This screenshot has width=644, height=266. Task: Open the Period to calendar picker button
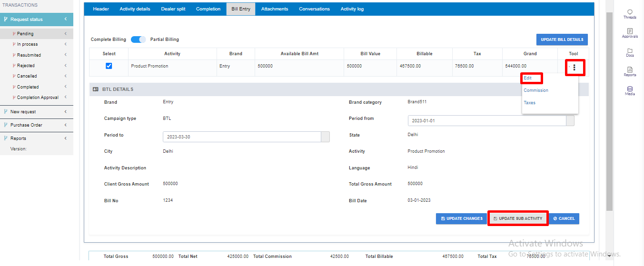coord(326,137)
